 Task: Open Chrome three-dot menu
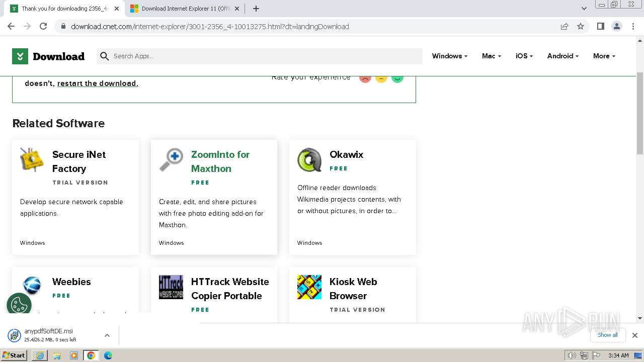tap(633, 26)
